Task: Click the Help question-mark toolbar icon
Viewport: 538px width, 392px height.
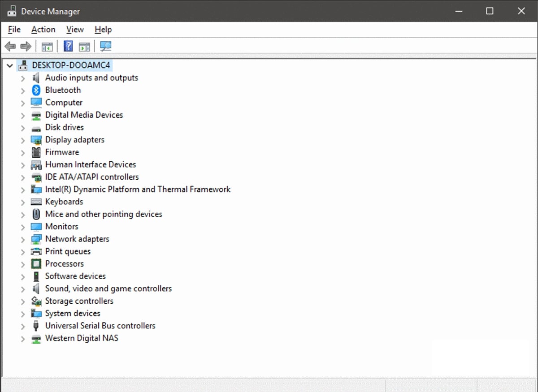Action: (68, 46)
